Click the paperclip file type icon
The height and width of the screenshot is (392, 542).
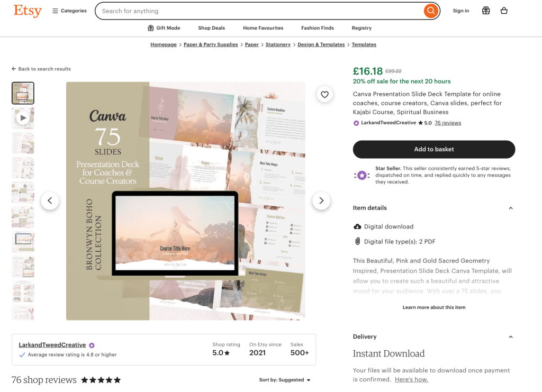357,241
